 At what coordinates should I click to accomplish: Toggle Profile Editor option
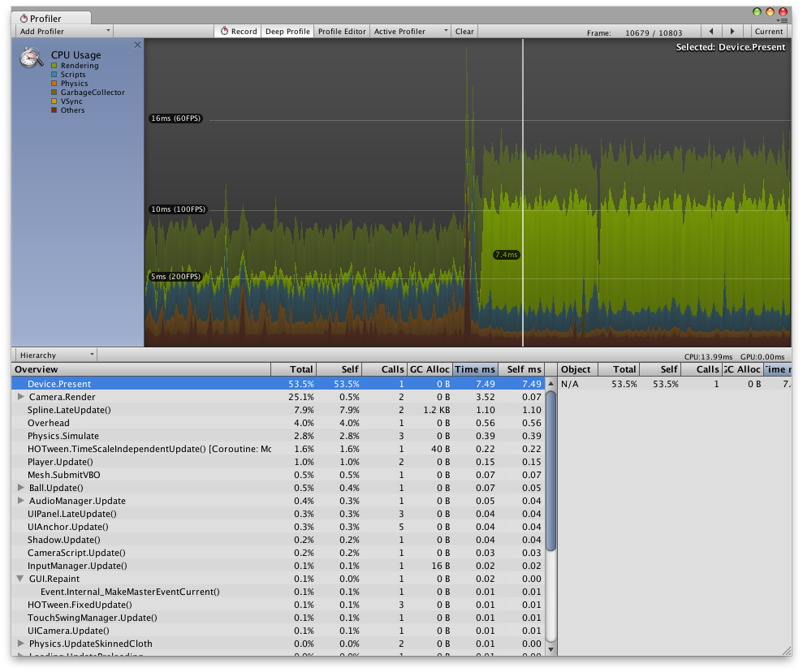(342, 32)
